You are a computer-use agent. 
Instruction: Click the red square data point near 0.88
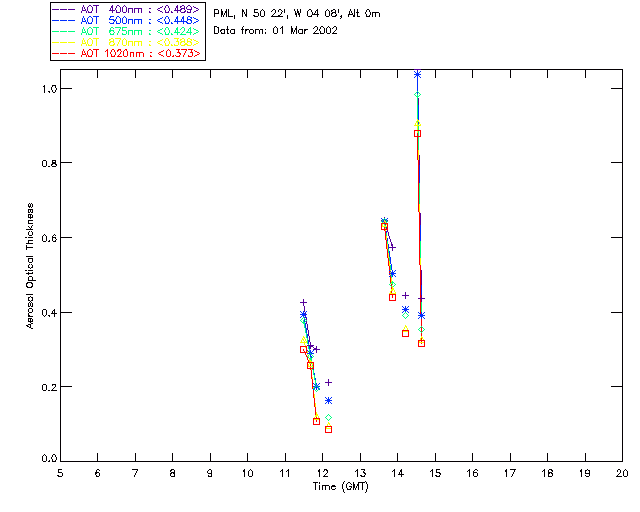(x=417, y=134)
